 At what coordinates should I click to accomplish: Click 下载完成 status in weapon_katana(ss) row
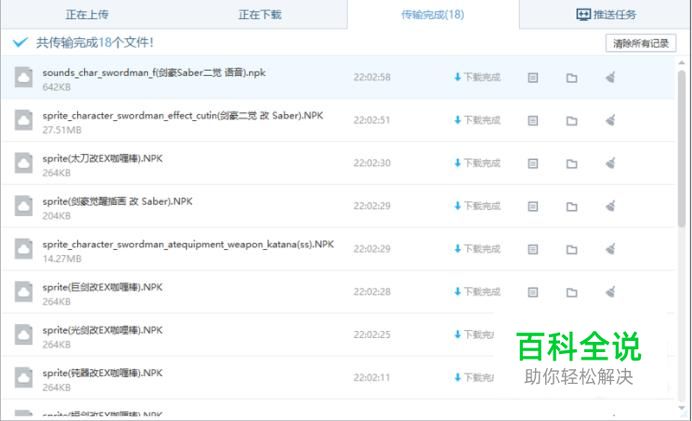[478, 248]
